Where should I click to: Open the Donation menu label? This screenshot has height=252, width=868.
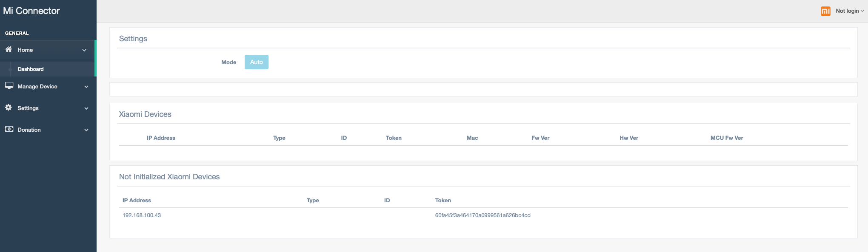tap(29, 130)
